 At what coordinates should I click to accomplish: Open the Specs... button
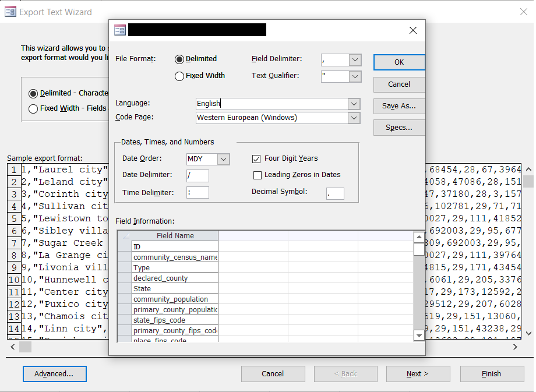coord(399,128)
